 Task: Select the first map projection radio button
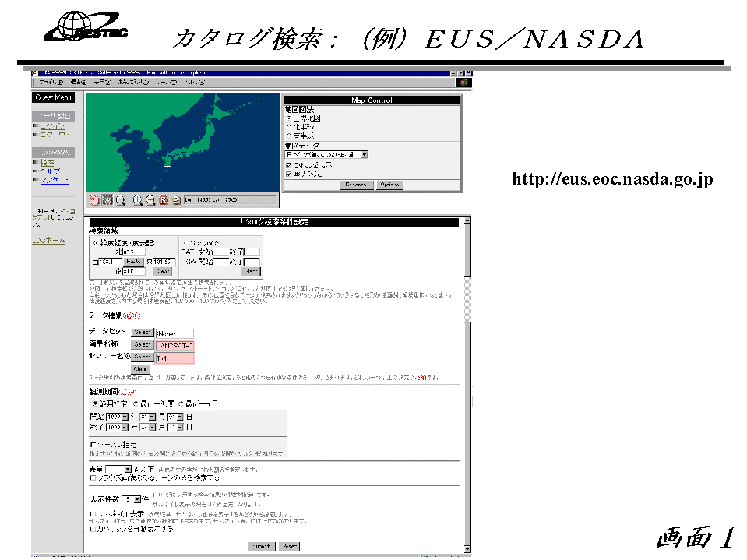point(288,118)
